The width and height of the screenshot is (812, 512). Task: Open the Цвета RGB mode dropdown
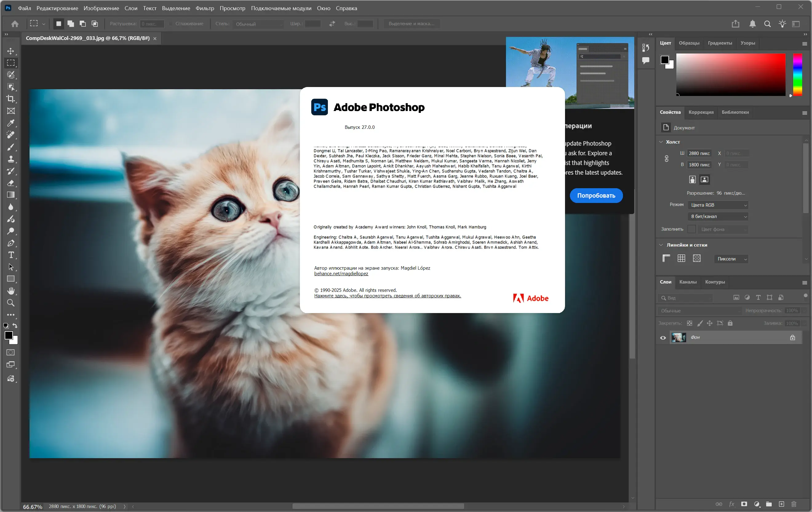[718, 205]
